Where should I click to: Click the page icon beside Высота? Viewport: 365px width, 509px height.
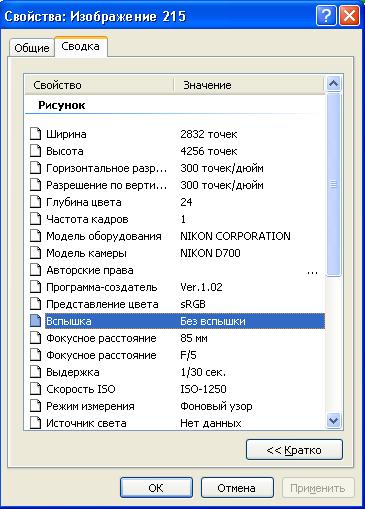[x=36, y=151]
